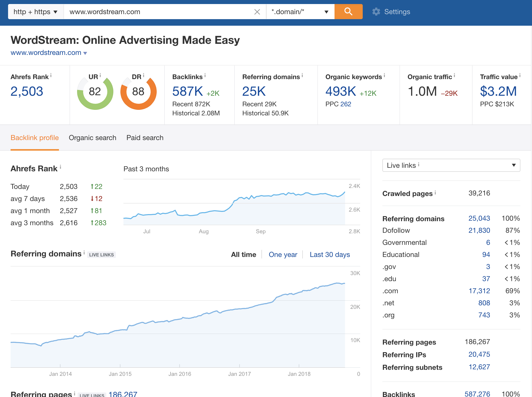Open the .edu domains count 37
This screenshot has height=397, width=532.
(486, 279)
